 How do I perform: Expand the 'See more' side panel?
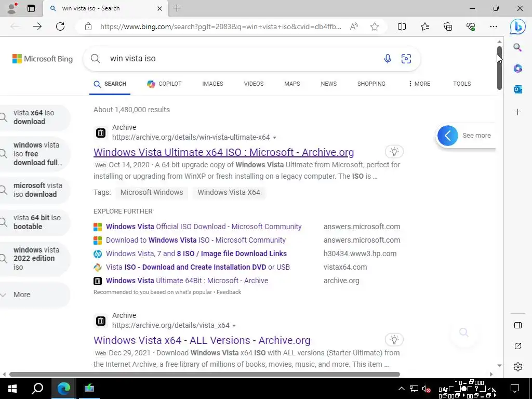click(x=465, y=136)
